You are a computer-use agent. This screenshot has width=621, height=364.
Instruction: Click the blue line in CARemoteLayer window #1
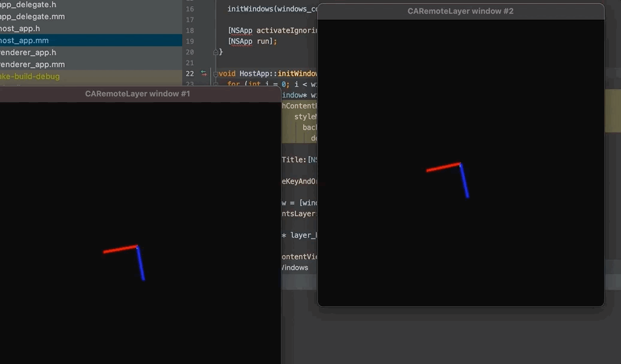point(141,263)
